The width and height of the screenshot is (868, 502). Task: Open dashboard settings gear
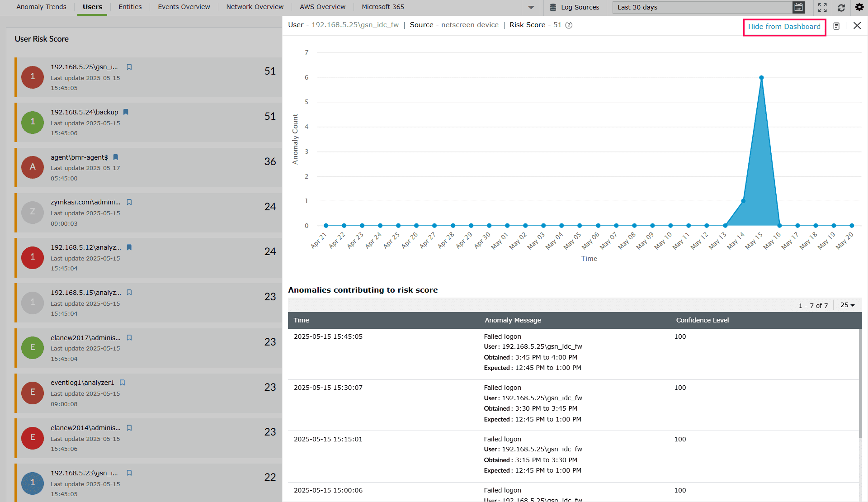pos(859,7)
